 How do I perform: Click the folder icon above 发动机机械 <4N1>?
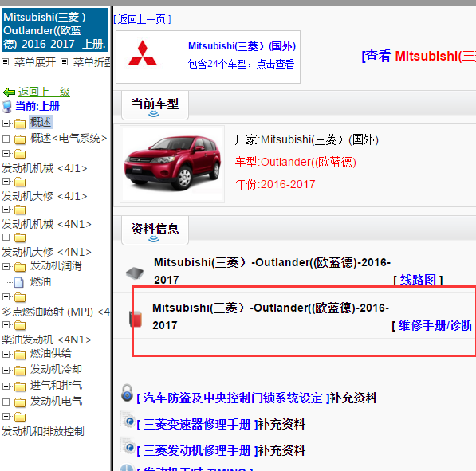(x=20, y=210)
